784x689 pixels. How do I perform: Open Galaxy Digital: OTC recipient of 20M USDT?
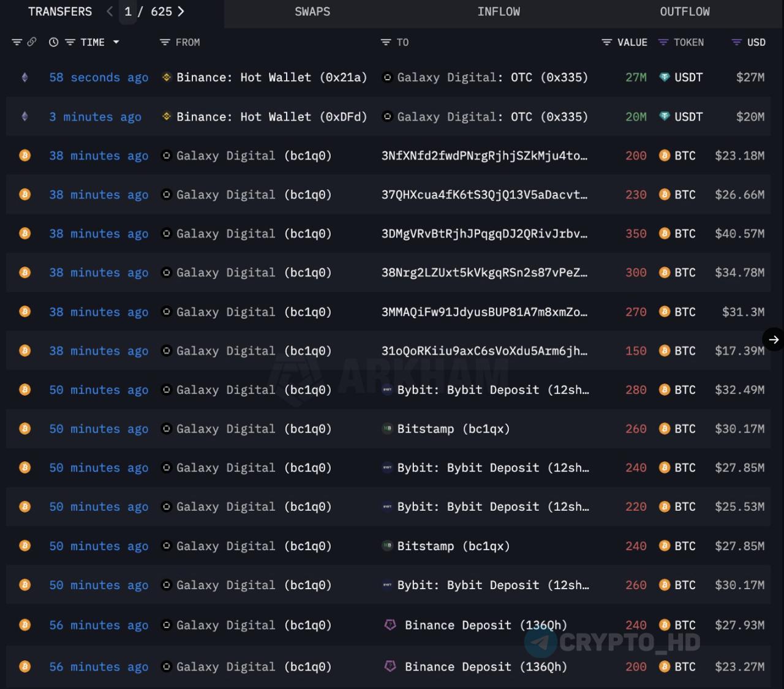pos(492,117)
